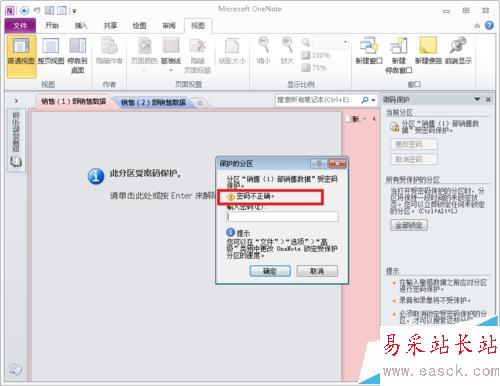The image size is (500, 386).
Task: Open a 新建窗口 new window
Action: click(369, 51)
